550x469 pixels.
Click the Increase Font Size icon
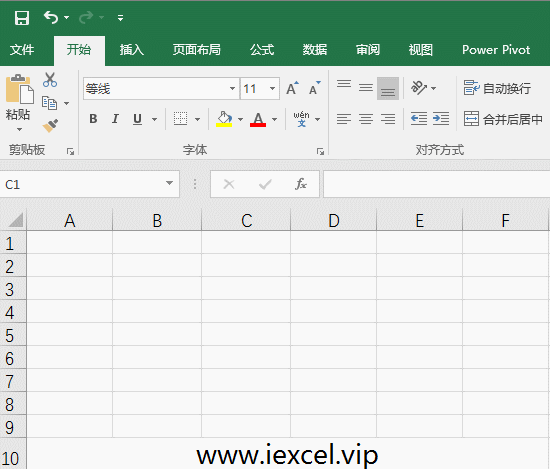(x=292, y=88)
